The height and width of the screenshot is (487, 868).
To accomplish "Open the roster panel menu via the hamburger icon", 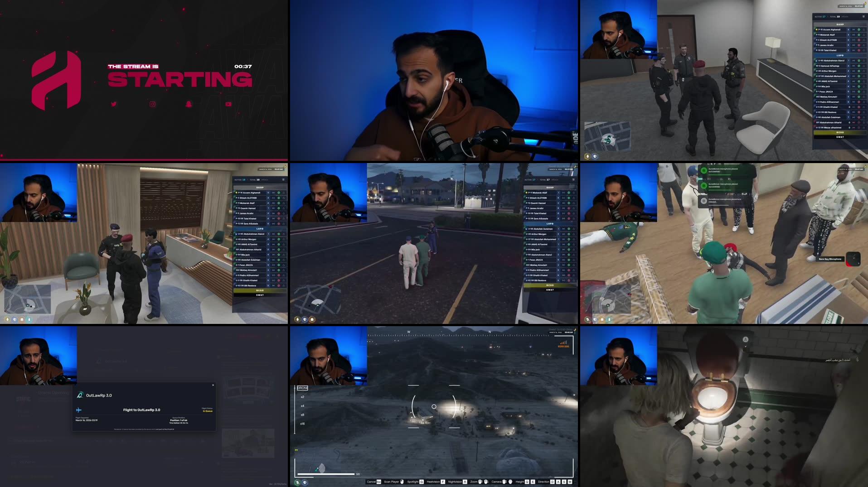I will pyautogui.click(x=863, y=17).
